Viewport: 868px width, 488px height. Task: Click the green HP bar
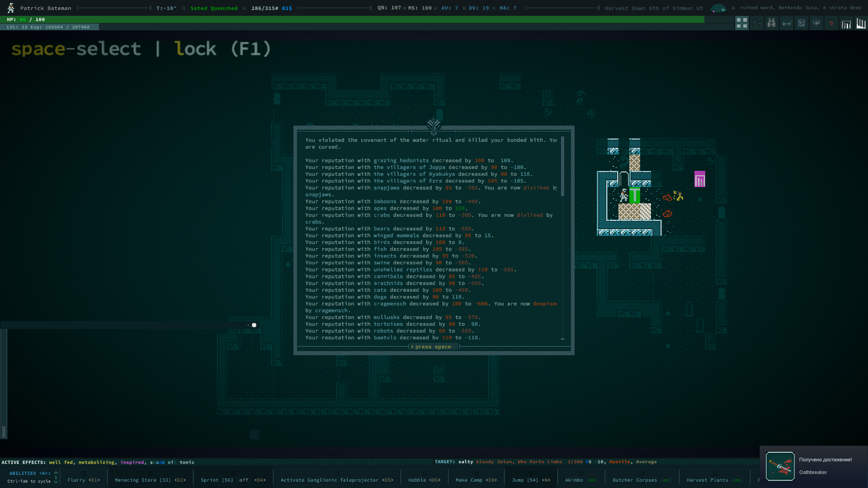[x=353, y=19]
